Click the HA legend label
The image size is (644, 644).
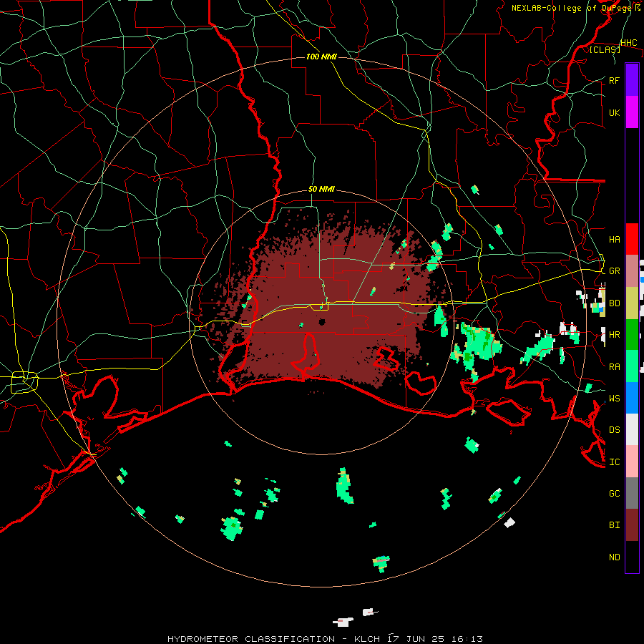(x=614, y=239)
